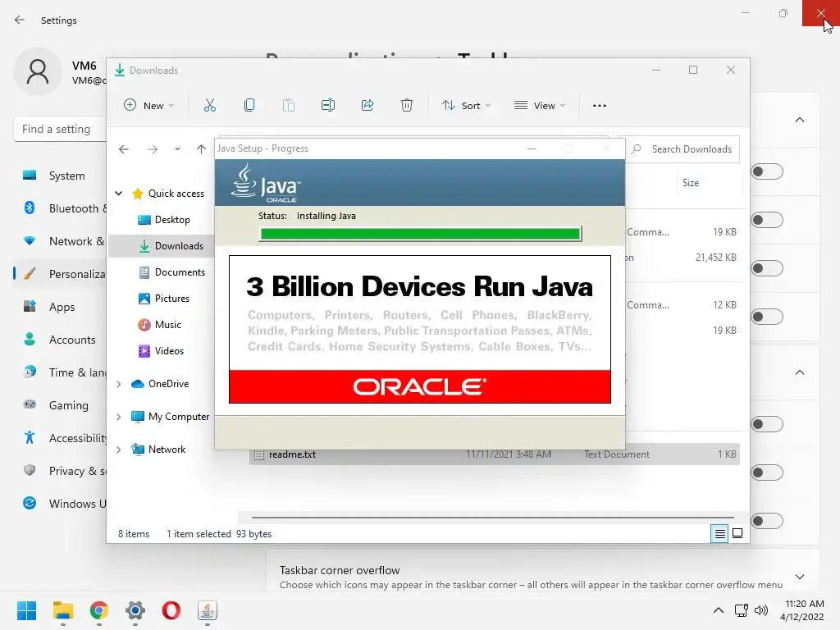
Task: Click the volume speaker tray icon
Action: pos(761,610)
